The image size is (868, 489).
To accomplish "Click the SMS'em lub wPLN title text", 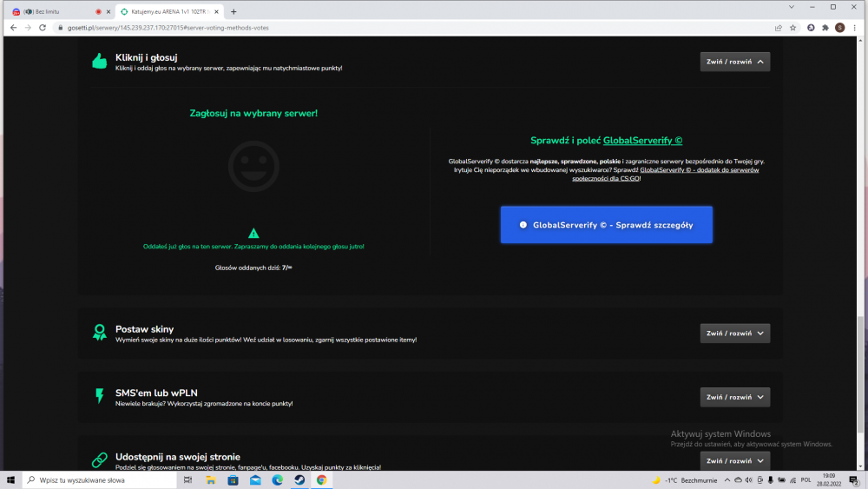I will pyautogui.click(x=156, y=393).
